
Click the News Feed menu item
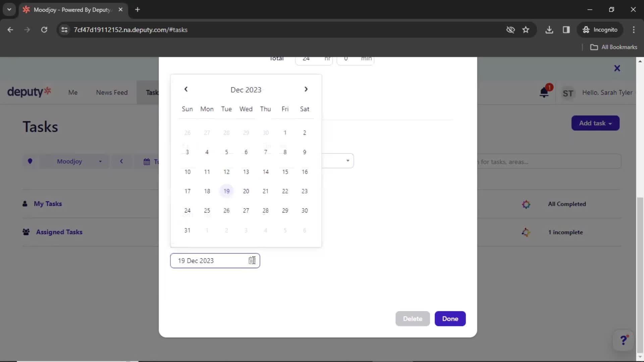[x=111, y=93]
